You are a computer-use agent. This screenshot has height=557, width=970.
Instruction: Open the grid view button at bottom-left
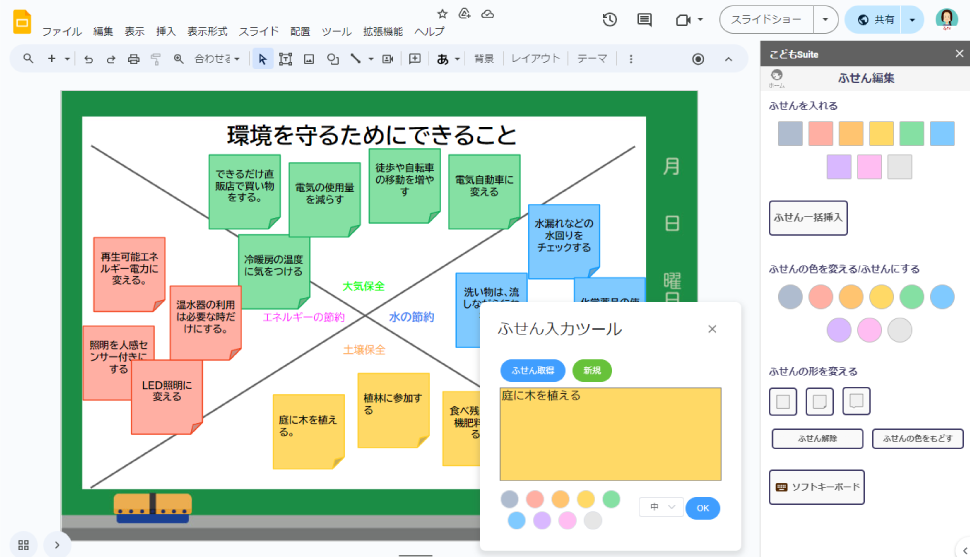[x=23, y=545]
